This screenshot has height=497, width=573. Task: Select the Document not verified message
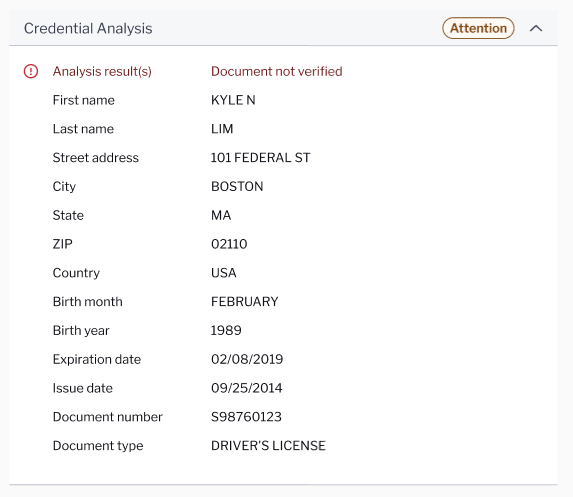tap(277, 71)
